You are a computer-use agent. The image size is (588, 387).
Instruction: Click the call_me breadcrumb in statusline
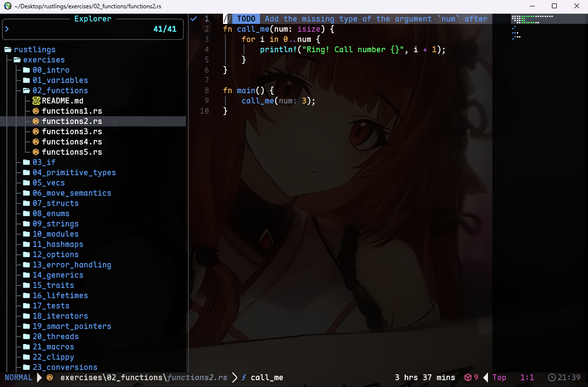point(267,378)
